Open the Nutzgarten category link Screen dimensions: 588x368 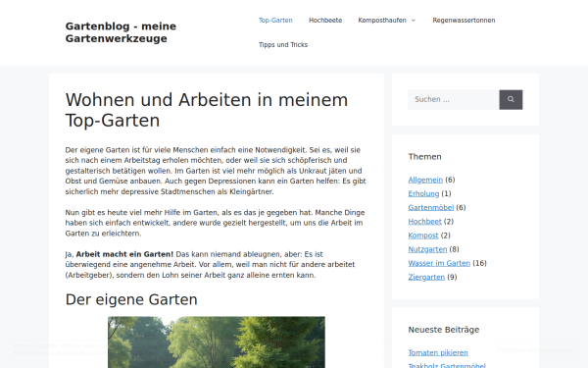point(427,249)
